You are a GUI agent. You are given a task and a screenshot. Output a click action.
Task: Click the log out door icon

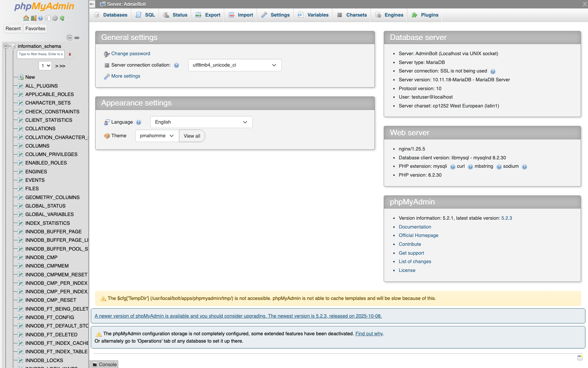coord(33,18)
